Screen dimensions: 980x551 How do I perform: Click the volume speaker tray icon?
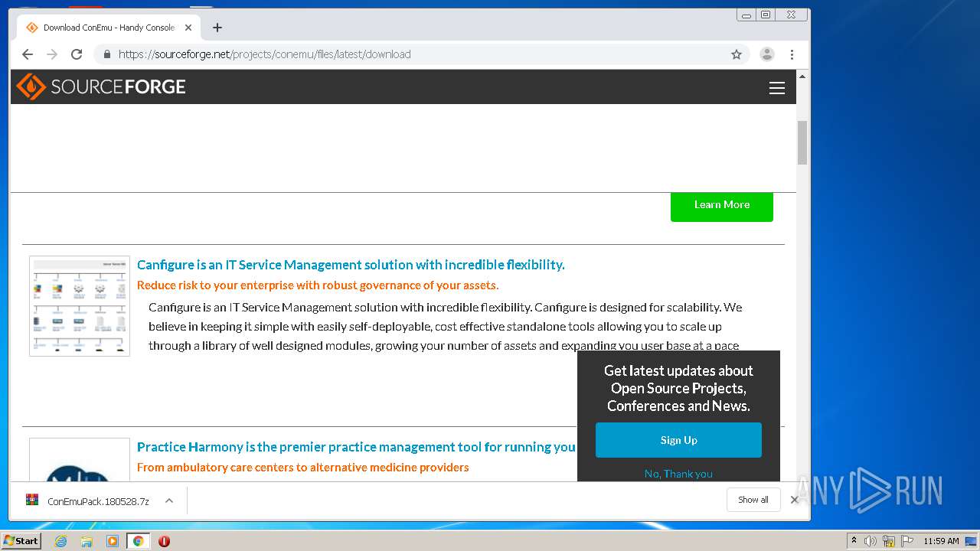(871, 541)
